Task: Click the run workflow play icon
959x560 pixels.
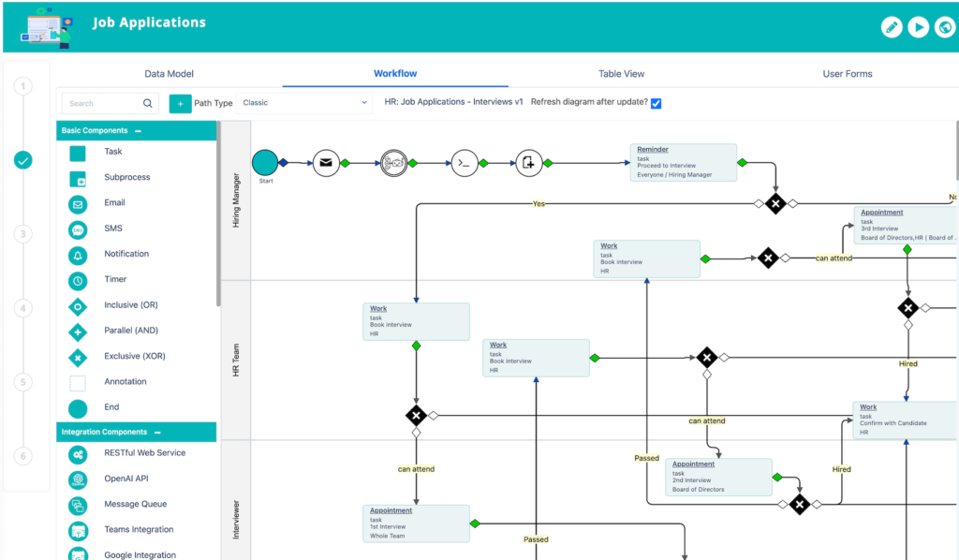Action: tap(918, 27)
